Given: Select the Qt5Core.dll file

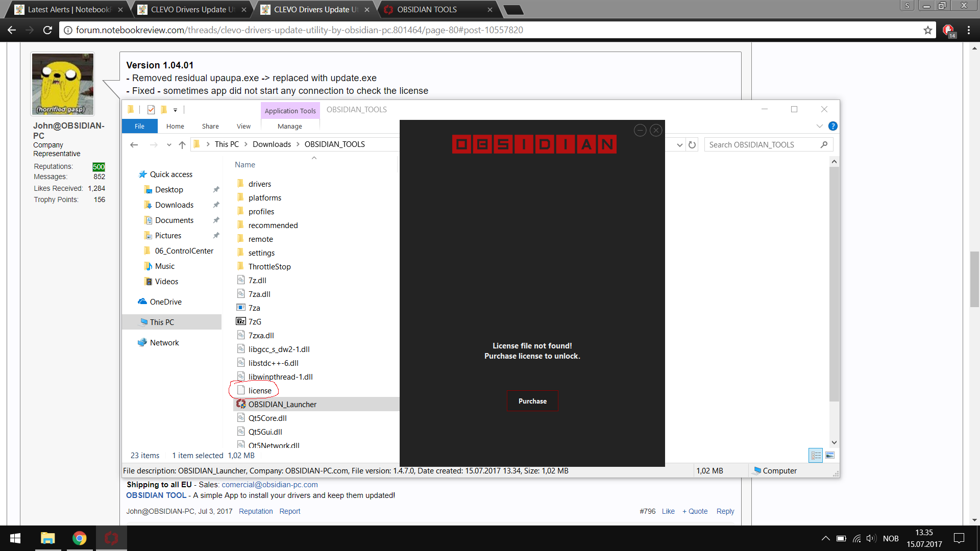Looking at the screenshot, I should coord(267,418).
